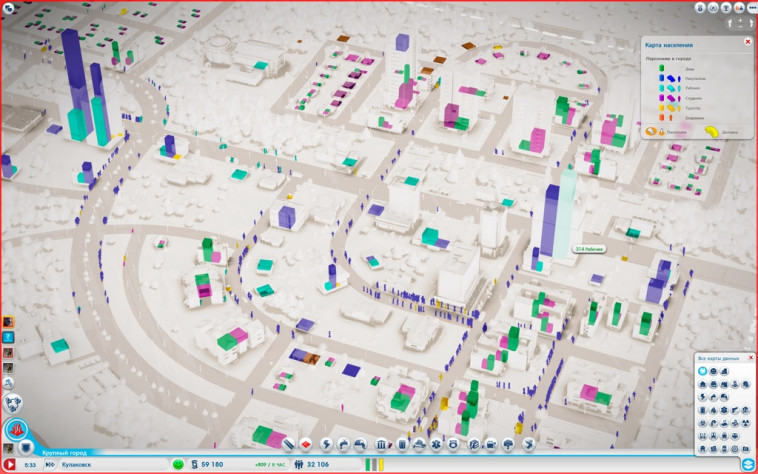758x474 pixels.
Task: Click the 314 Рабочих tooltip label
Action: point(589,249)
